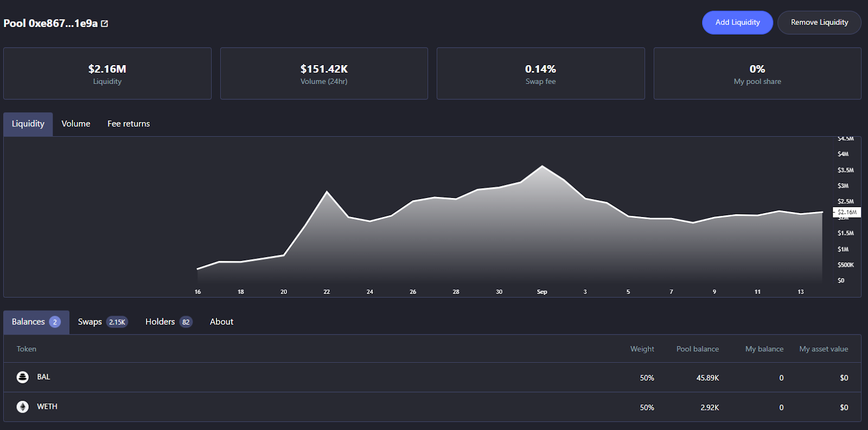
Task: Switch to the Volume chart tab
Action: 76,124
